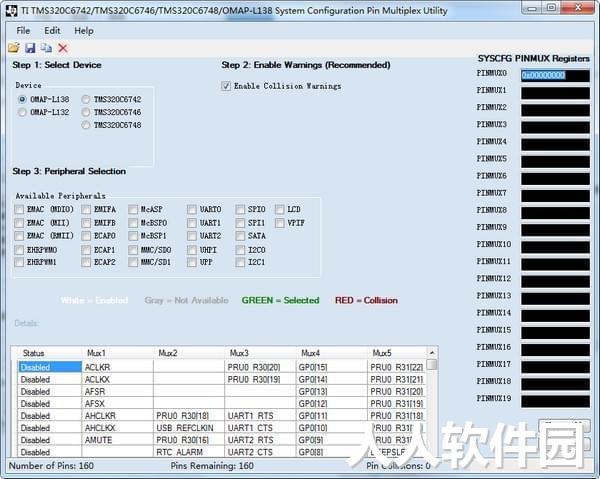Click the PINMUX10 register field

tap(555, 247)
